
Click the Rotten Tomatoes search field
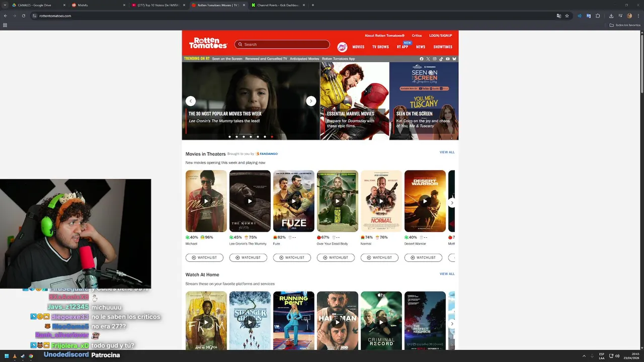282,44
